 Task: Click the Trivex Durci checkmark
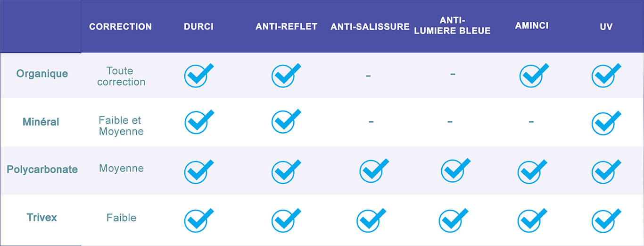[198, 221]
